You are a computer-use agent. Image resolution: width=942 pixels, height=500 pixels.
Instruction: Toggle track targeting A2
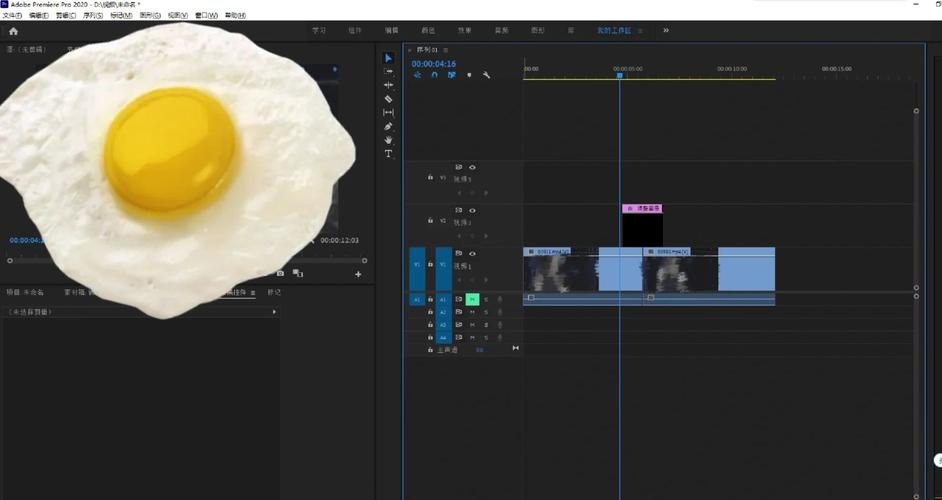click(443, 312)
